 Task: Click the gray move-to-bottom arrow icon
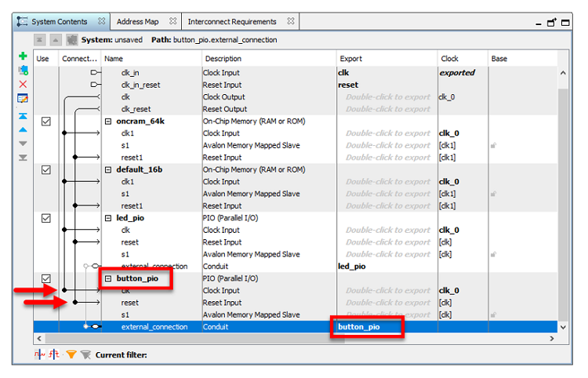pos(23,158)
